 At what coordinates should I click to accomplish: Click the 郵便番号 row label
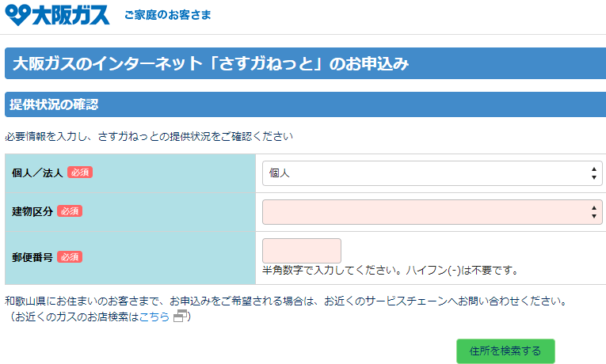pos(32,257)
